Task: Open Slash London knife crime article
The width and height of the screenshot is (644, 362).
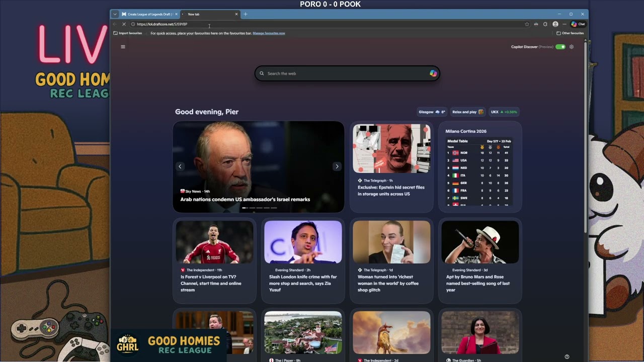Action: pyautogui.click(x=303, y=284)
